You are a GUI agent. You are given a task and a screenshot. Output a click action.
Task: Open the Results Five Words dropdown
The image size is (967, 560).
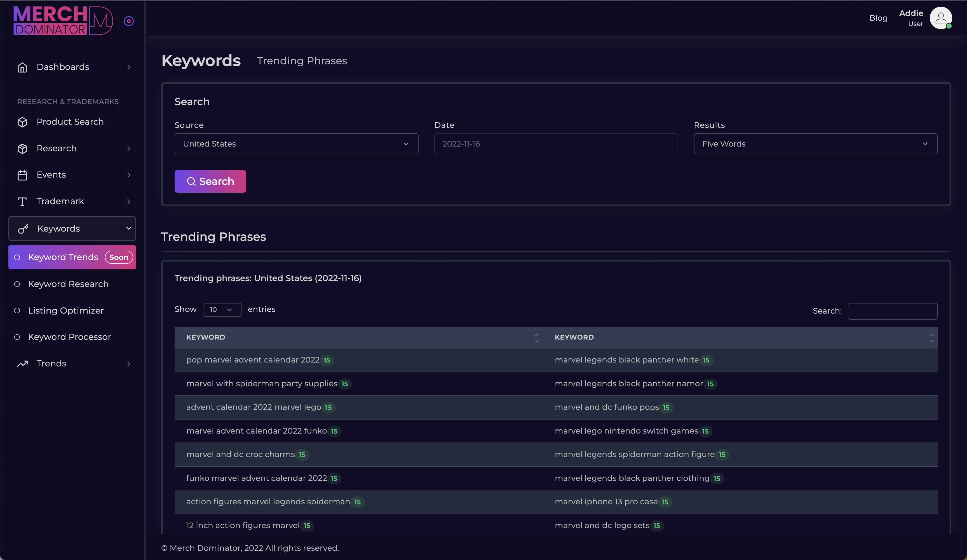[815, 144]
